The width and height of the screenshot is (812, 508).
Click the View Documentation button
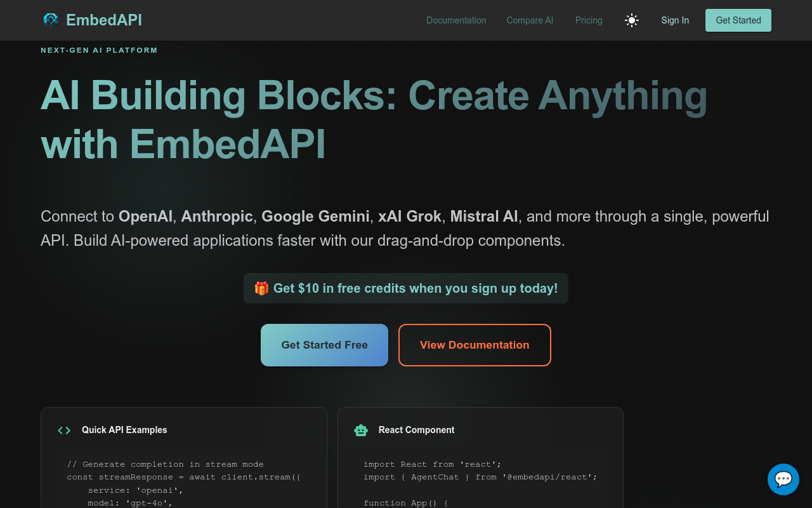pos(475,345)
